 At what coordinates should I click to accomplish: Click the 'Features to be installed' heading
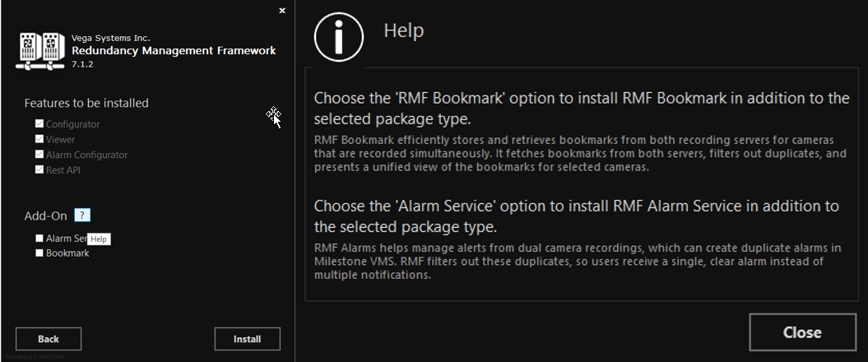(86, 103)
